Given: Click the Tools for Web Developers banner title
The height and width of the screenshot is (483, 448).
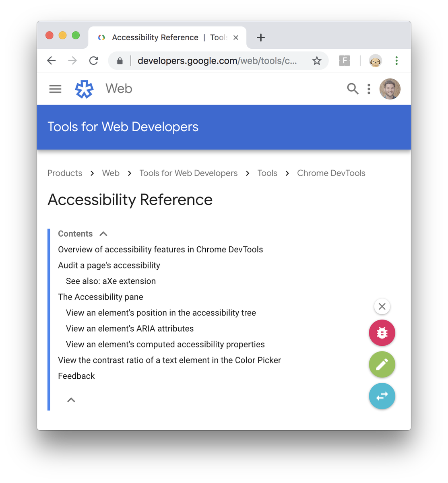Looking at the screenshot, I should (123, 127).
